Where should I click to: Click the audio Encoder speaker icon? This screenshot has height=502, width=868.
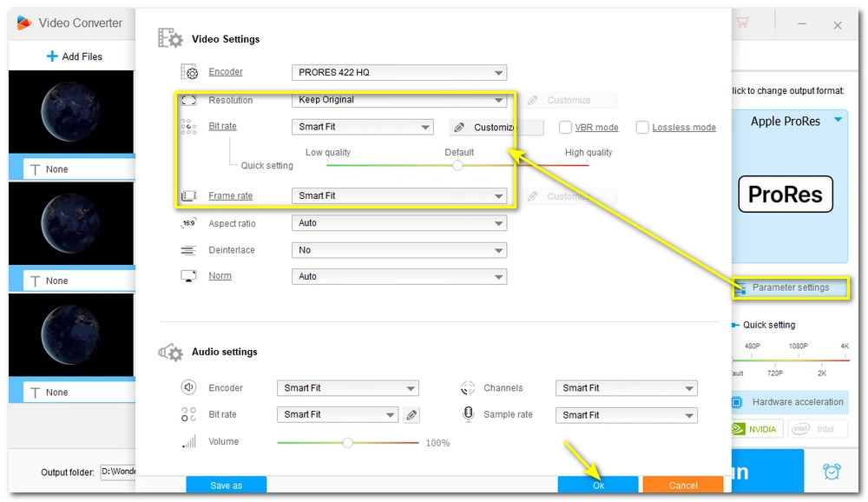[x=188, y=387]
